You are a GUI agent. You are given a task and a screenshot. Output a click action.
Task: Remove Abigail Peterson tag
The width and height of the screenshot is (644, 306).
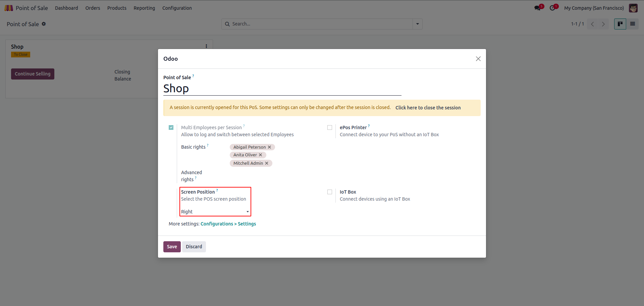[x=269, y=147]
